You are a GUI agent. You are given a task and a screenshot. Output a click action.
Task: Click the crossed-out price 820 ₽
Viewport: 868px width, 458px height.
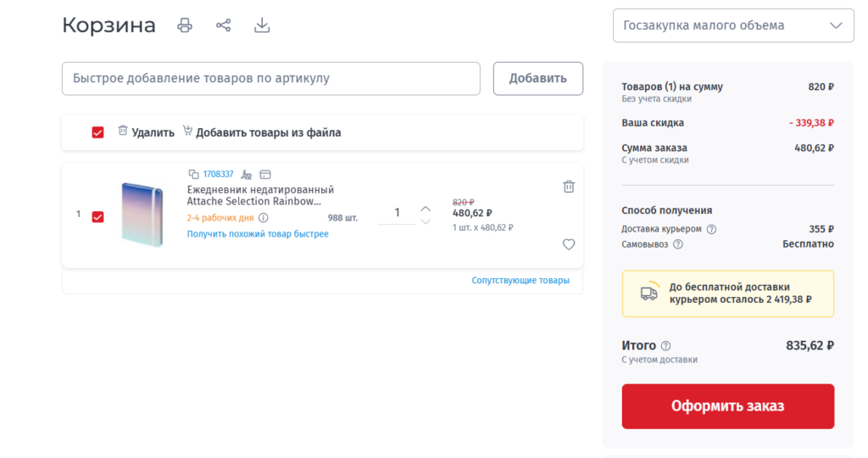(464, 202)
